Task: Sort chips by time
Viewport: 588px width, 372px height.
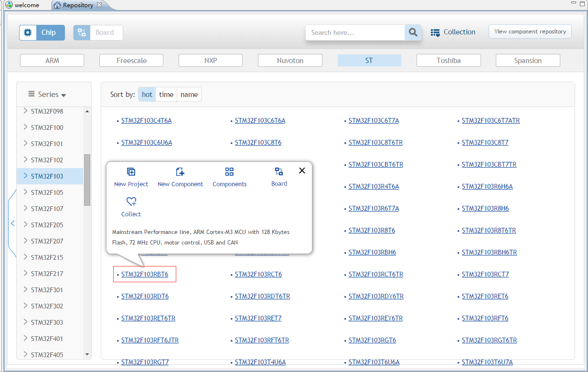Action: coord(166,95)
